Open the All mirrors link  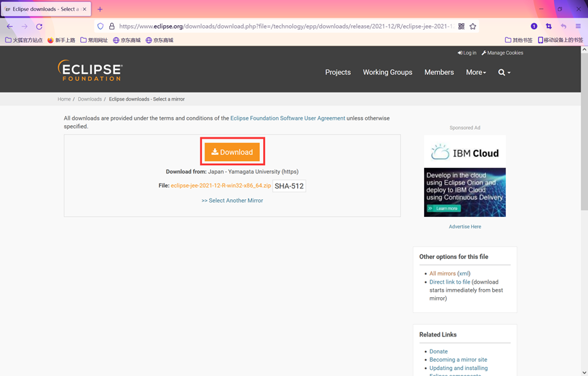coord(442,273)
